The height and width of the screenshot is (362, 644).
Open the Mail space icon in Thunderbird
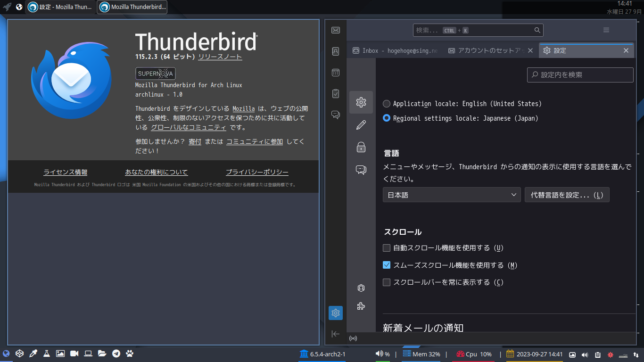336,30
